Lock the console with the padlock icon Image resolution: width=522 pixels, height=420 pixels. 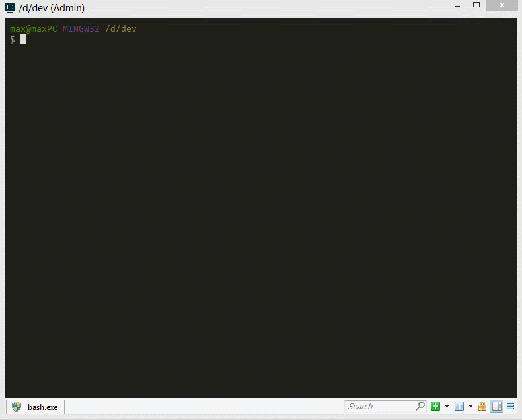482,406
